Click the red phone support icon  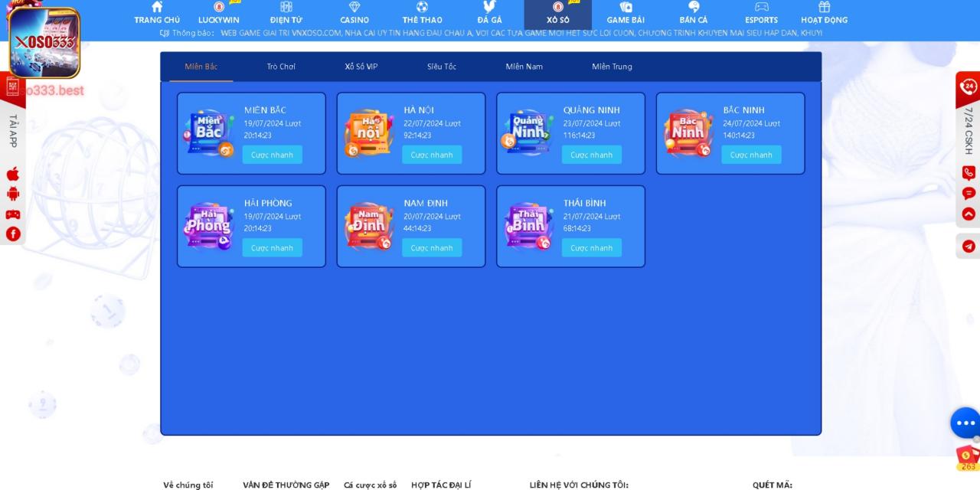[969, 173]
